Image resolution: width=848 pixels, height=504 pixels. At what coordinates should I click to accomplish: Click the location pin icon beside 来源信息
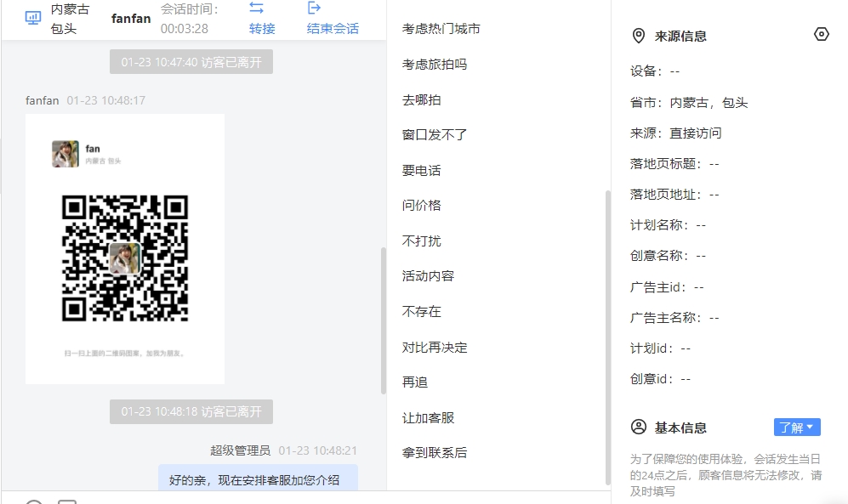point(639,37)
